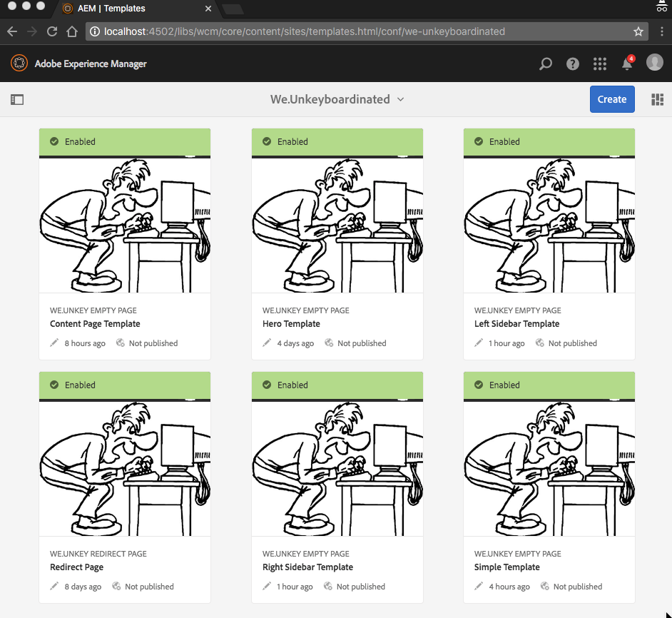Click the 8 days ago timestamp
Screen dimensions: 672x618
click(x=83, y=587)
